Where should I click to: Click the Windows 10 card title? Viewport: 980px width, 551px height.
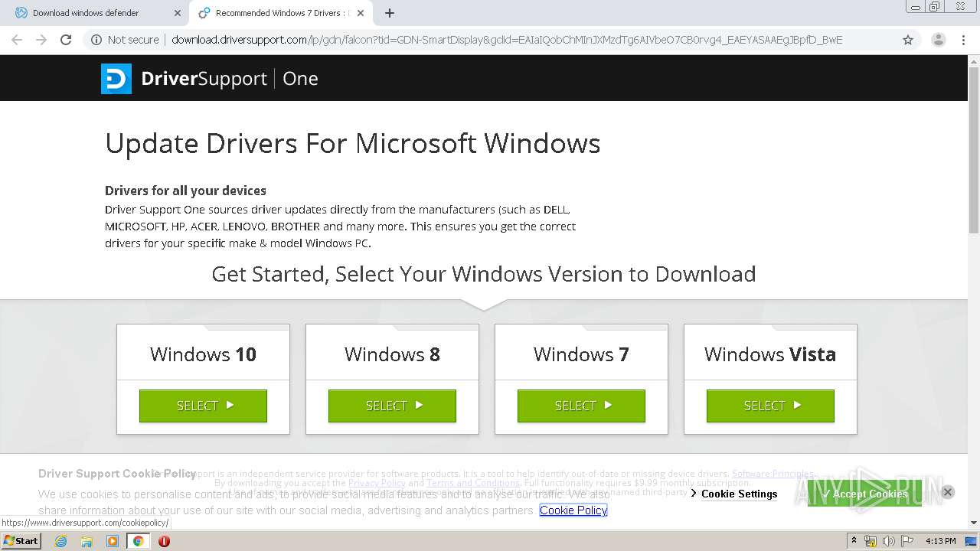203,354
